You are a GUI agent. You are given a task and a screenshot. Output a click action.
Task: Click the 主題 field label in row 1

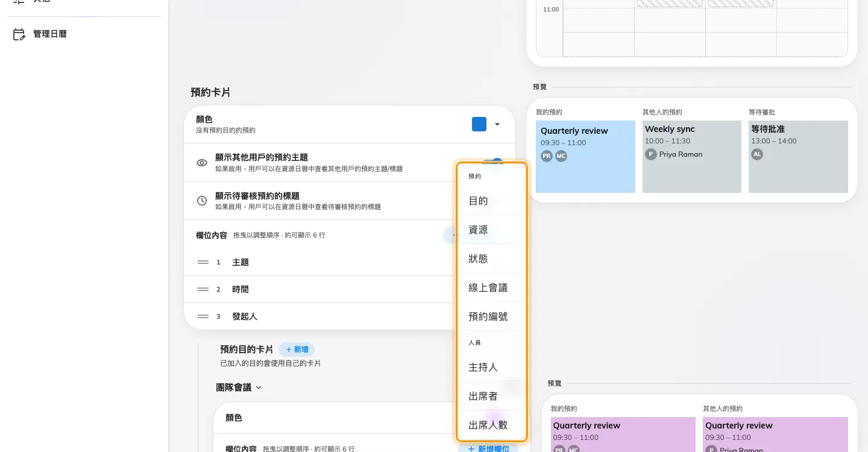(x=241, y=262)
